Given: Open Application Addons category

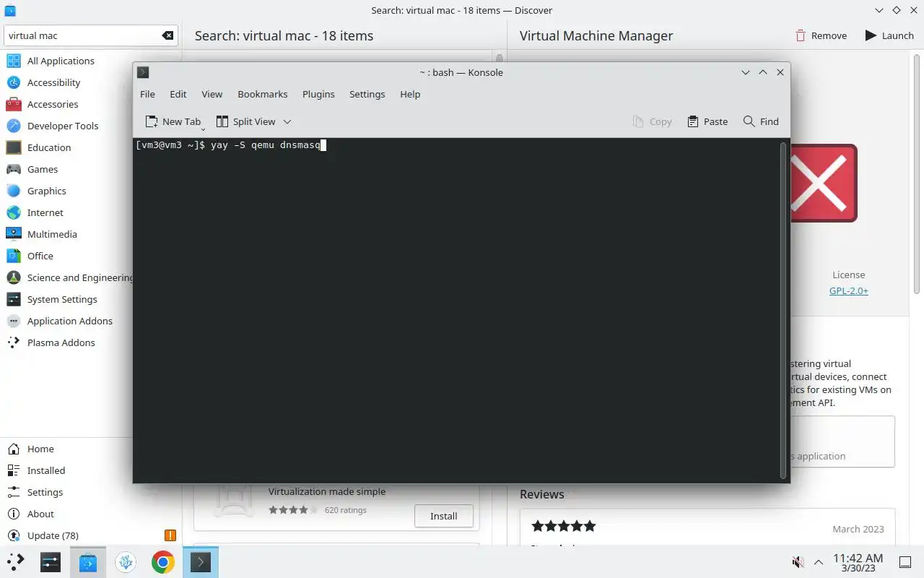Looking at the screenshot, I should point(66,321).
